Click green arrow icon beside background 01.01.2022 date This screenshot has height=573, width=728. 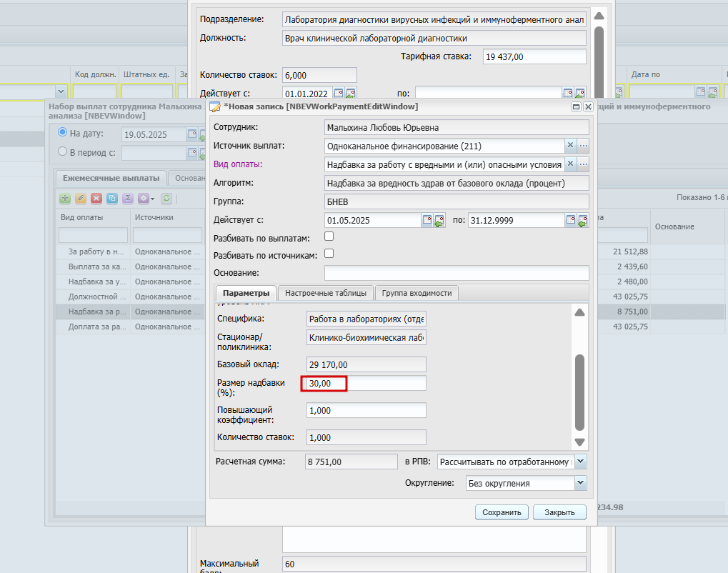click(x=351, y=94)
